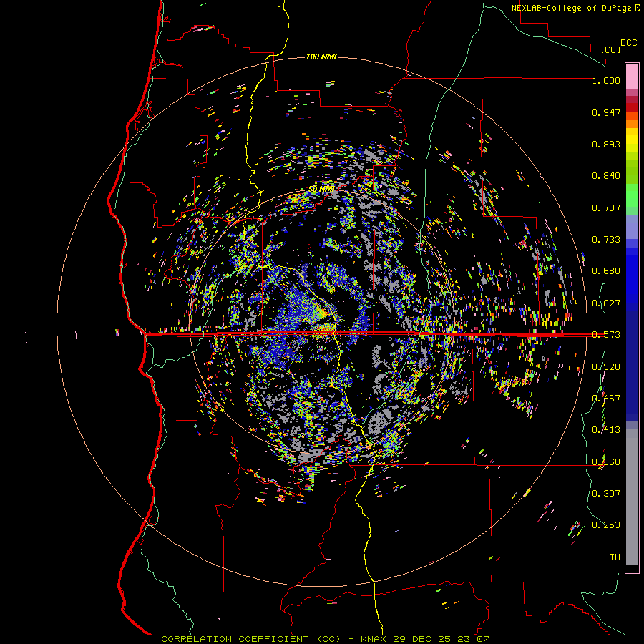Click the 0.573 scale value

click(x=606, y=335)
